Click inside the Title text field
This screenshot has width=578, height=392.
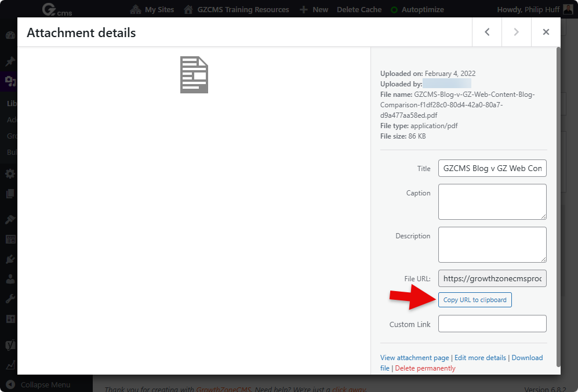click(492, 168)
